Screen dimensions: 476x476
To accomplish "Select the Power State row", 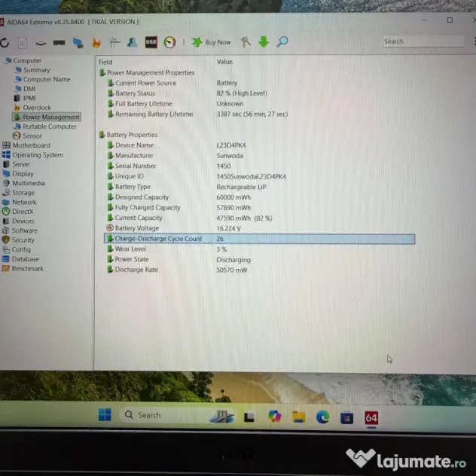I will pyautogui.click(x=261, y=259).
